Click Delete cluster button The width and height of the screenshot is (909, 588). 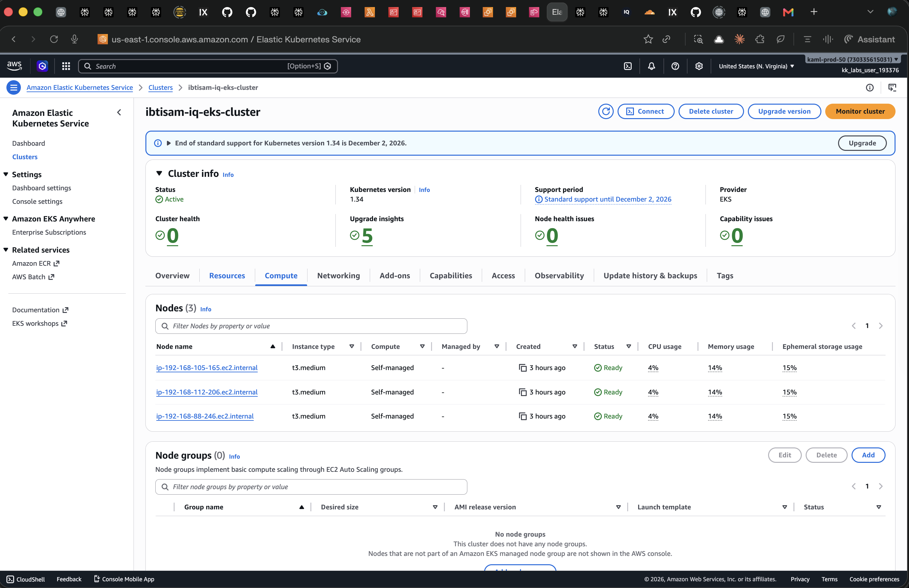point(711,111)
